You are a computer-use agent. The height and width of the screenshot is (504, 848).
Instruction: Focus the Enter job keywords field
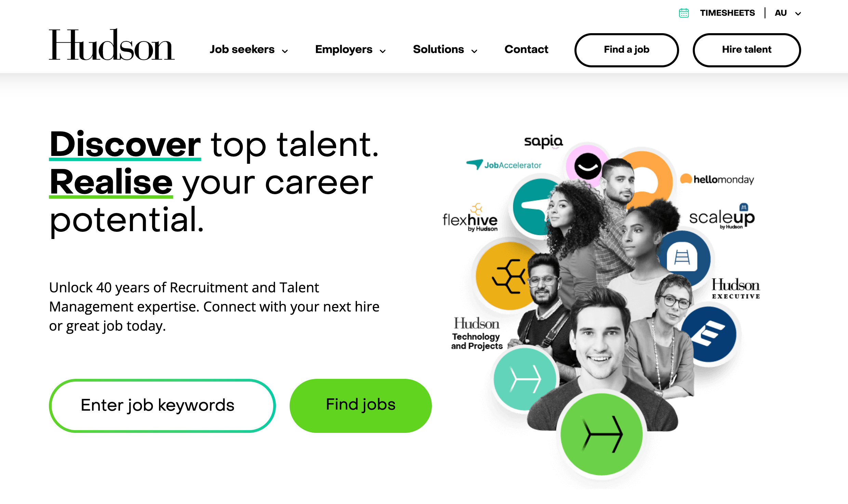(162, 406)
